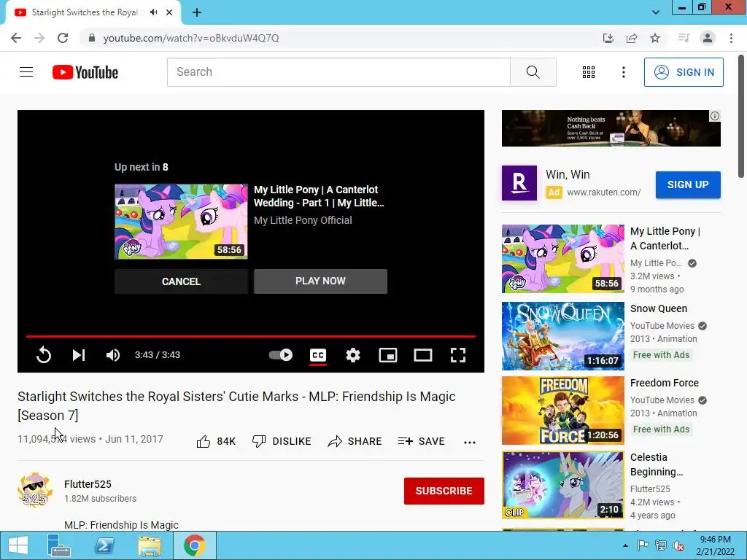
Task: Skip to next video in player
Action: tap(79, 355)
